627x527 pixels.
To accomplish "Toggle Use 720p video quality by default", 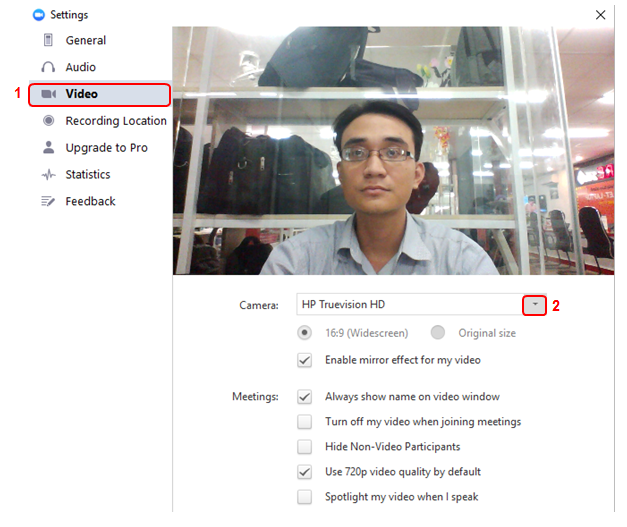I will (x=305, y=472).
